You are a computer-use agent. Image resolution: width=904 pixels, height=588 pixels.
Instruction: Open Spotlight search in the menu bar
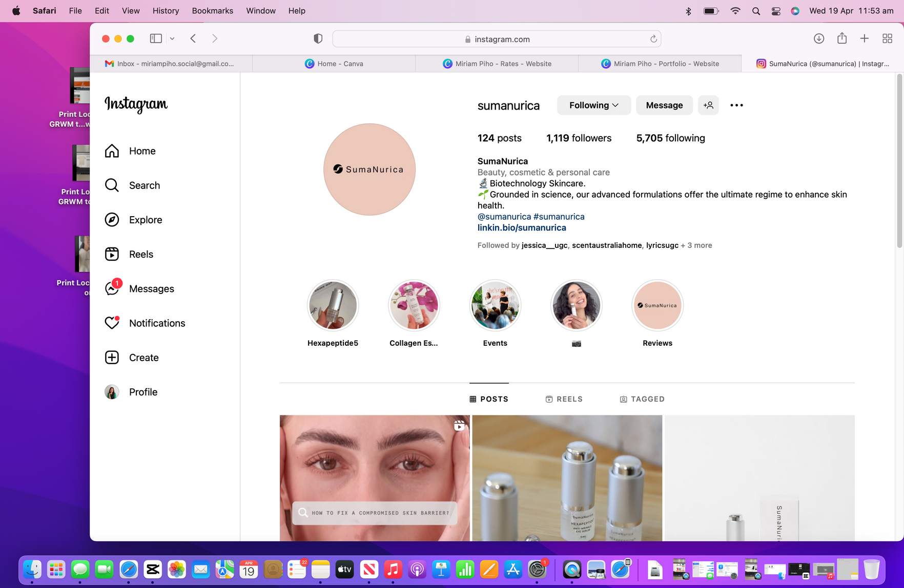point(756,11)
